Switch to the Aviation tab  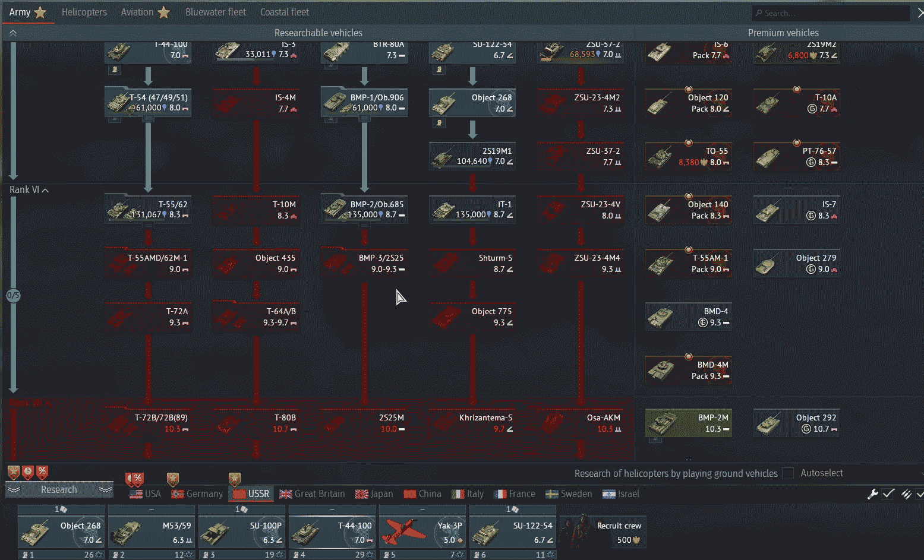pyautogui.click(x=146, y=12)
